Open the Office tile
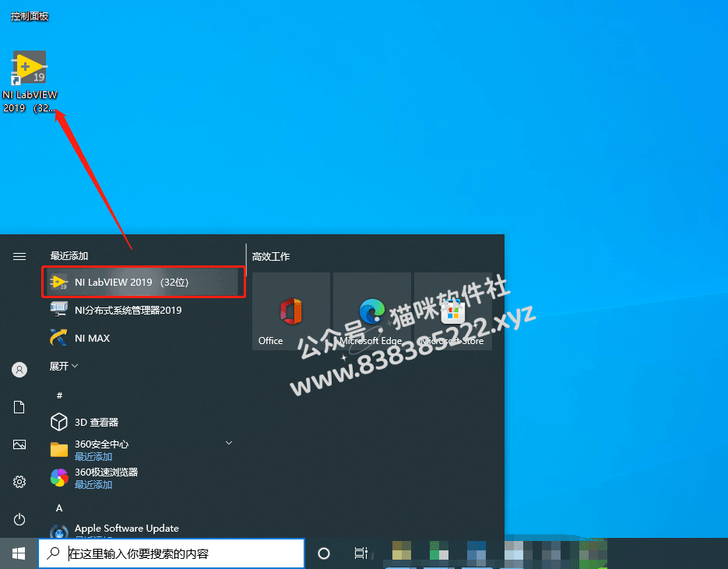 (290, 311)
